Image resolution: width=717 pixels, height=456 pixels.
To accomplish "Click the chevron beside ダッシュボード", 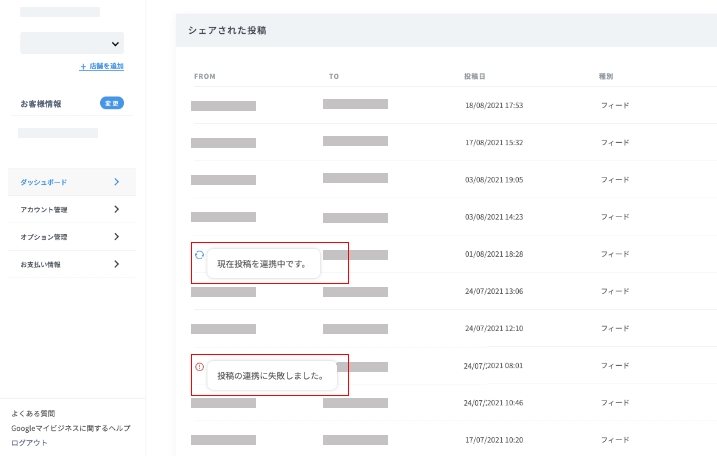I will [117, 182].
